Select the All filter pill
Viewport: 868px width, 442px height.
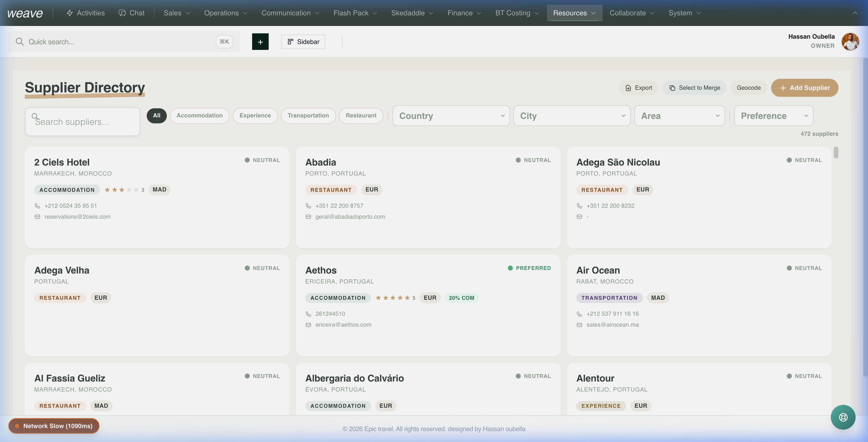click(156, 116)
